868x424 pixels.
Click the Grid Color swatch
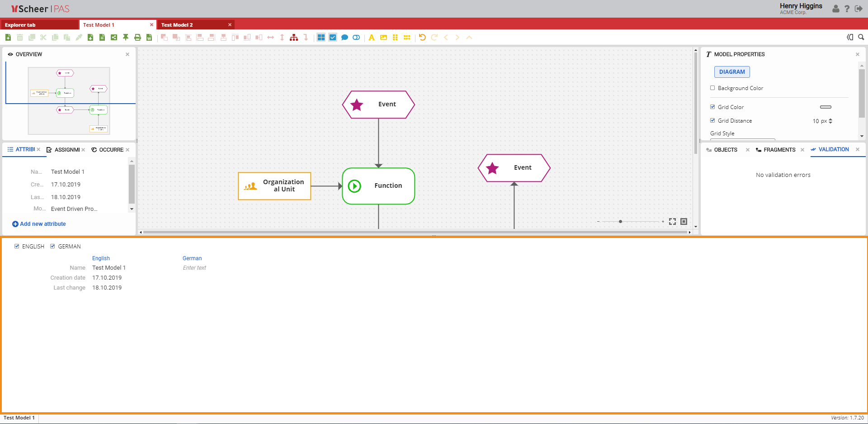pyautogui.click(x=826, y=107)
